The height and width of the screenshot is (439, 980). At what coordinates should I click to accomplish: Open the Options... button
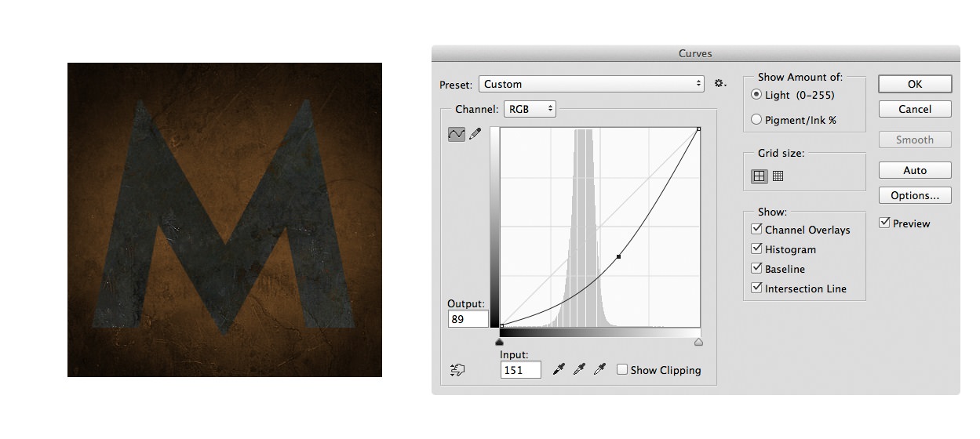tap(915, 195)
